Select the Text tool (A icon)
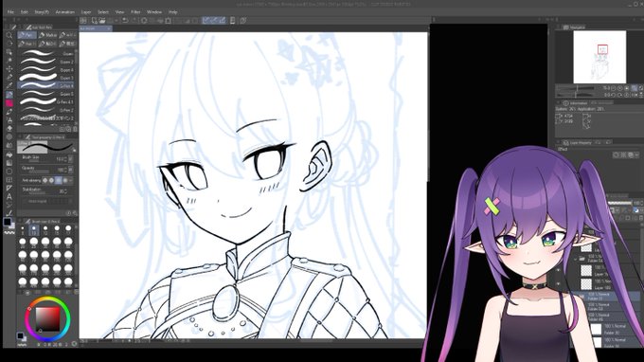 [x=9, y=197]
